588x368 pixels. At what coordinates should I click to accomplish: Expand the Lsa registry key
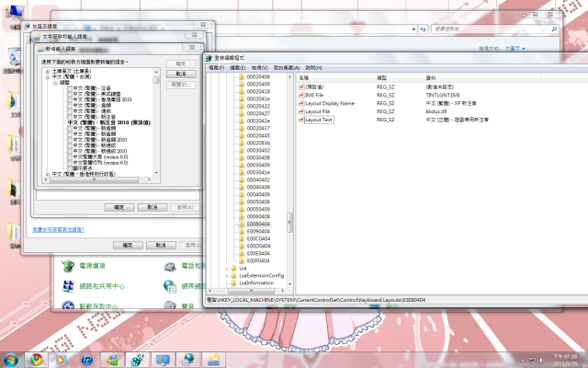pyautogui.click(x=227, y=268)
